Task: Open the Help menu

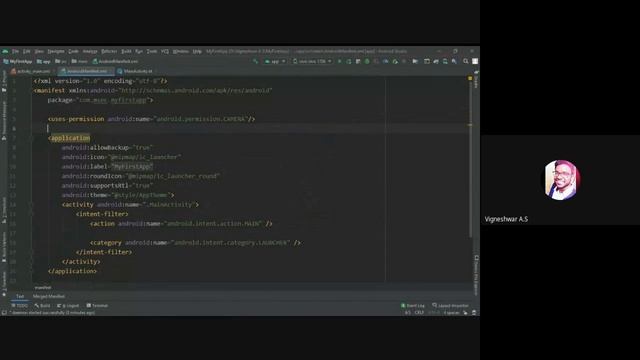Action: (x=197, y=51)
